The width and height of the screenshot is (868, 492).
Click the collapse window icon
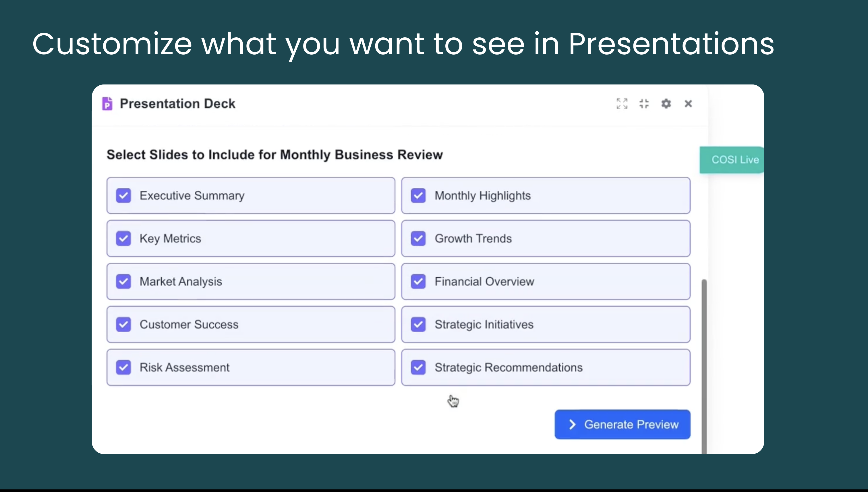click(x=644, y=103)
